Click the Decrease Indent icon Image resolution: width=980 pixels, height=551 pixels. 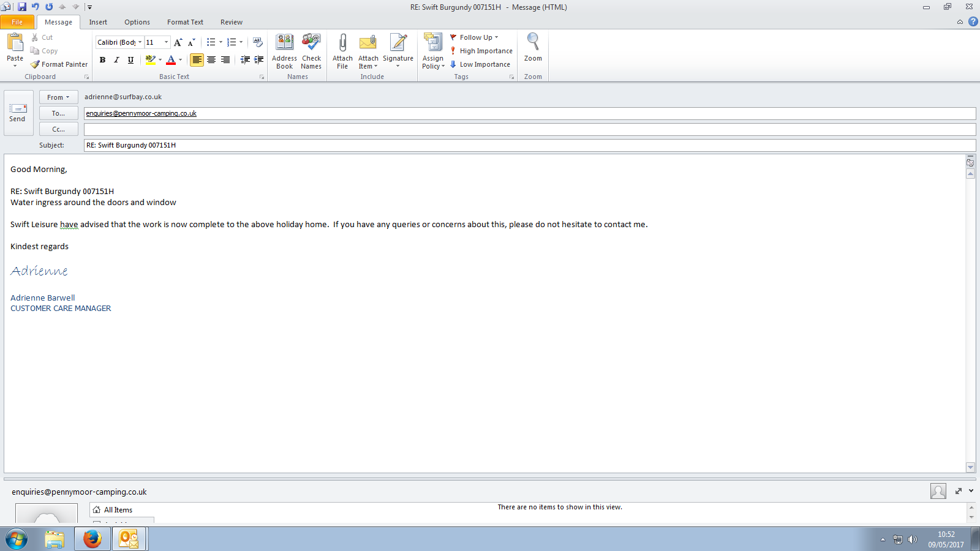click(245, 59)
